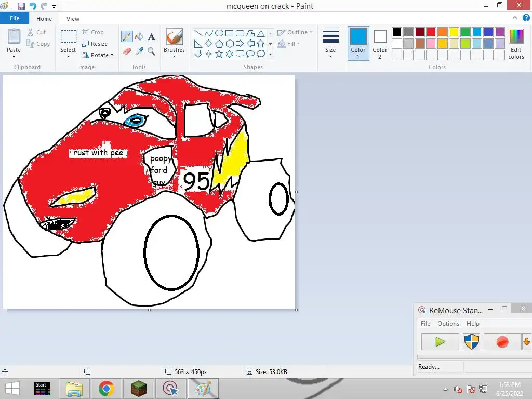Viewport: 532px width, 399px height.
Task: Activate Color 1 selector
Action: point(358,44)
